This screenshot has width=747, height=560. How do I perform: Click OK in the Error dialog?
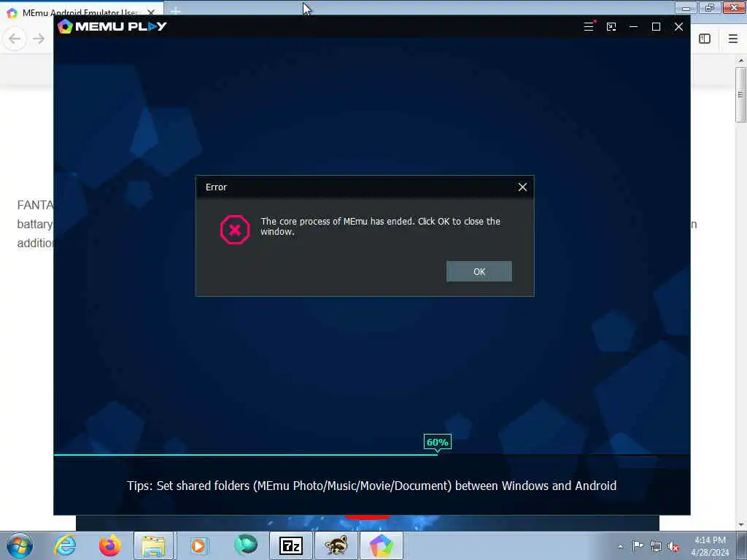479,271
